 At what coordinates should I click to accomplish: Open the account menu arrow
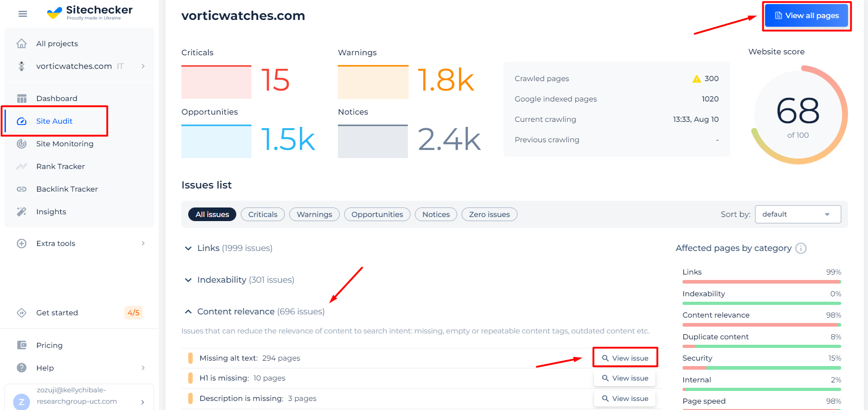point(143,402)
